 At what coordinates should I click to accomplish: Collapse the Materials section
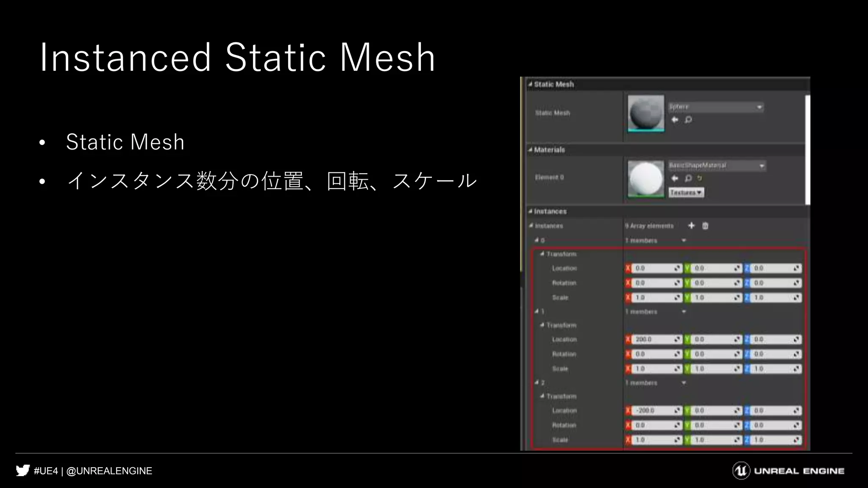point(530,150)
